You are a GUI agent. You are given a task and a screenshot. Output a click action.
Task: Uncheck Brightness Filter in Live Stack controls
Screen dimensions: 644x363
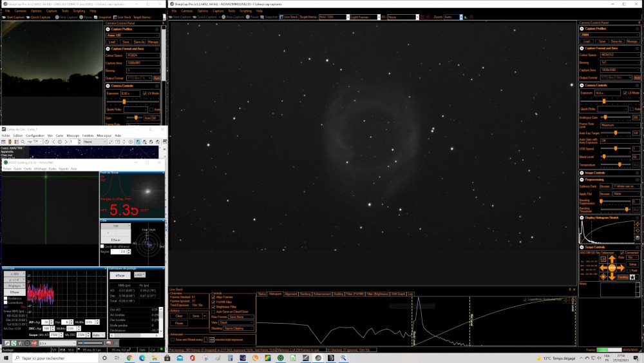pyautogui.click(x=213, y=307)
